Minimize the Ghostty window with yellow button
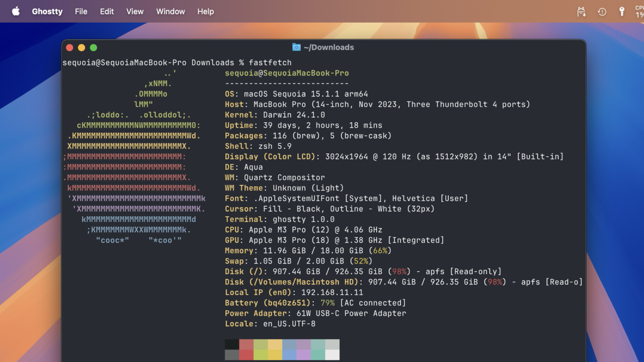 82,48
